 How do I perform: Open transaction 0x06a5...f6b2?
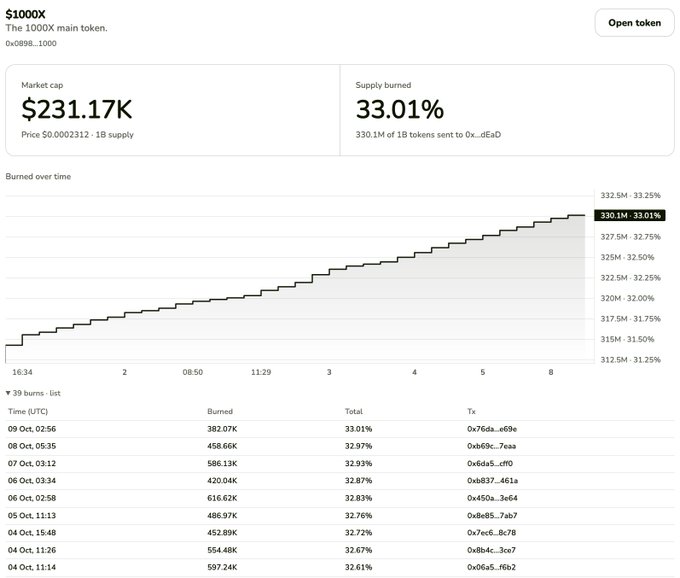pos(491,567)
